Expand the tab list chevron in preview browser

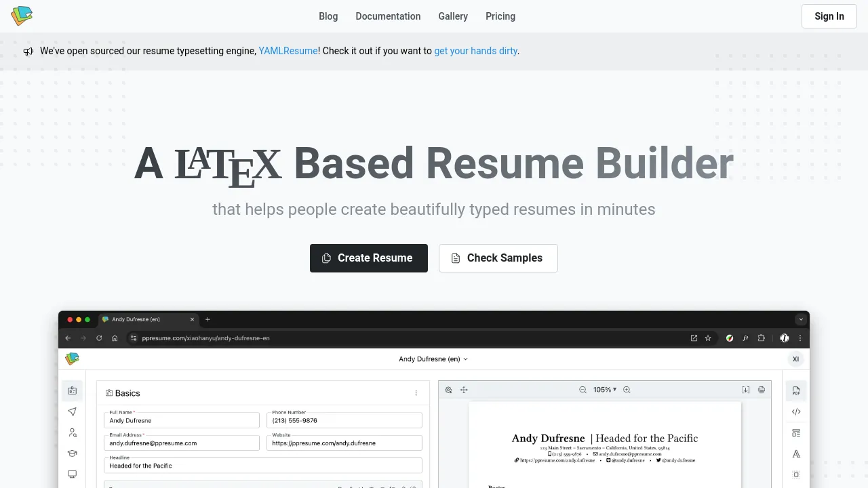pos(801,319)
